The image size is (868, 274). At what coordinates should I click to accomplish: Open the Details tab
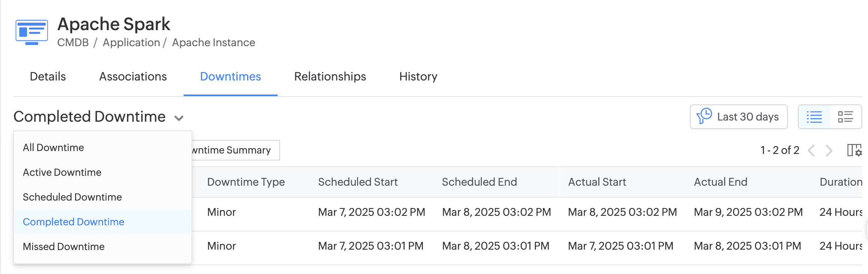[x=48, y=77]
